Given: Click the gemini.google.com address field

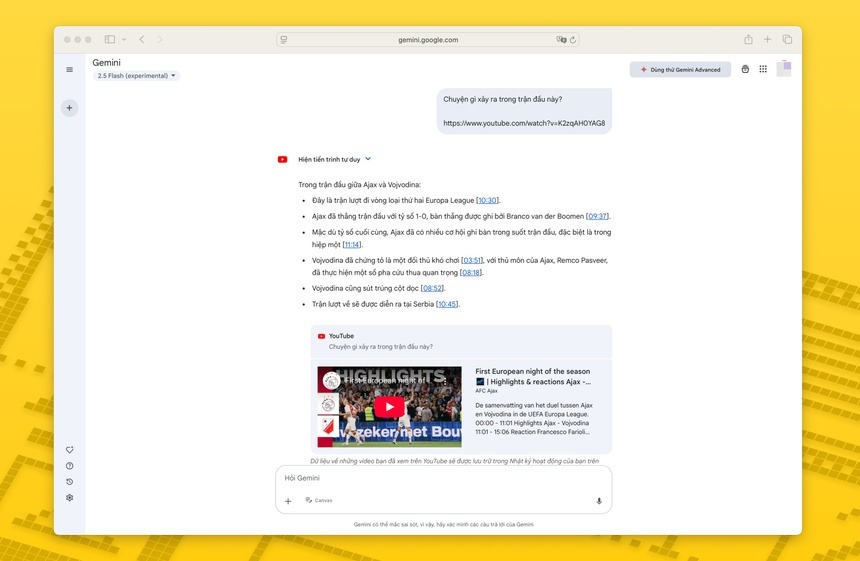Looking at the screenshot, I should (x=428, y=39).
